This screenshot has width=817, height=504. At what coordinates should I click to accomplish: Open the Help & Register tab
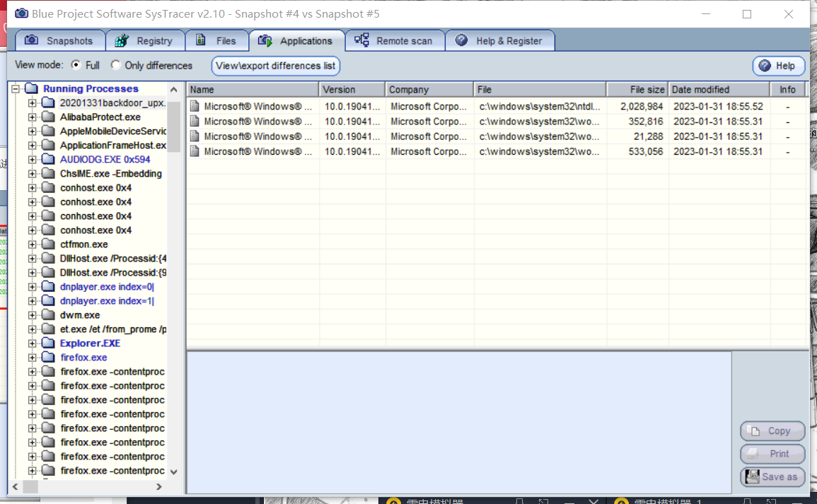click(x=499, y=40)
